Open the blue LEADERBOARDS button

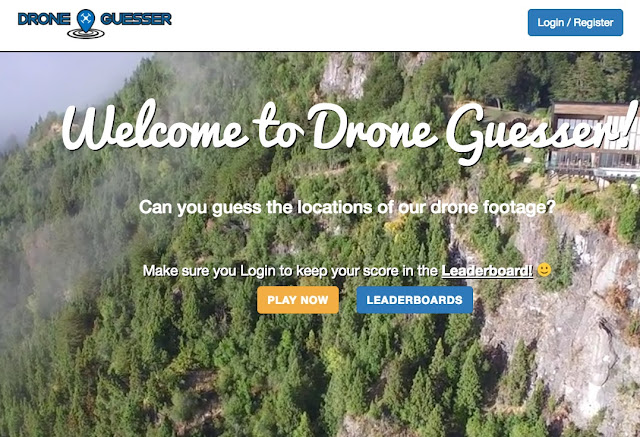point(414,300)
